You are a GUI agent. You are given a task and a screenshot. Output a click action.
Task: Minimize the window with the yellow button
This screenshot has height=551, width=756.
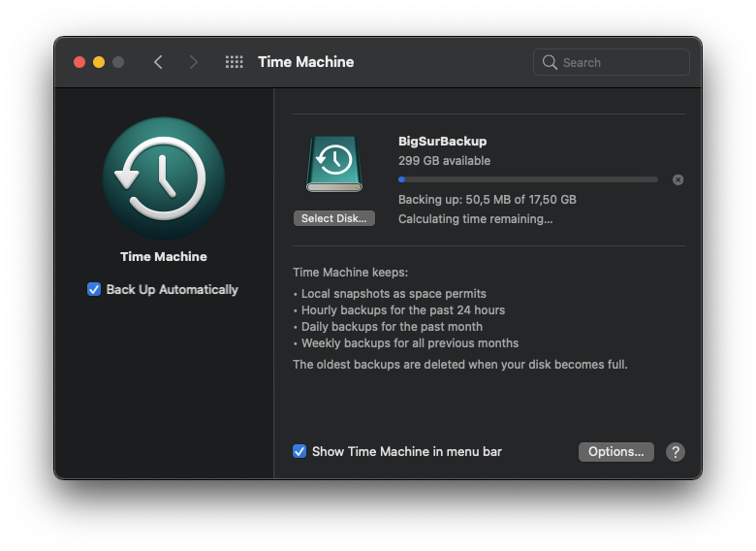[99, 62]
